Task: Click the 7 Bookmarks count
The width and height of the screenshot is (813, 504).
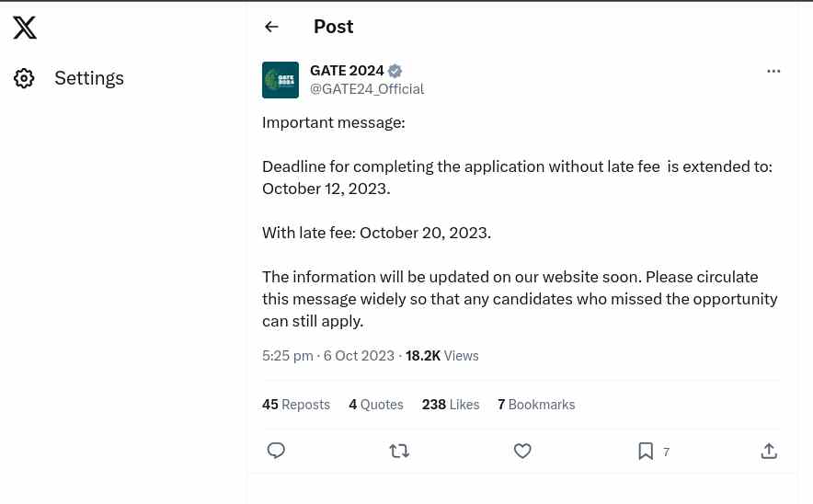Action: click(x=536, y=405)
